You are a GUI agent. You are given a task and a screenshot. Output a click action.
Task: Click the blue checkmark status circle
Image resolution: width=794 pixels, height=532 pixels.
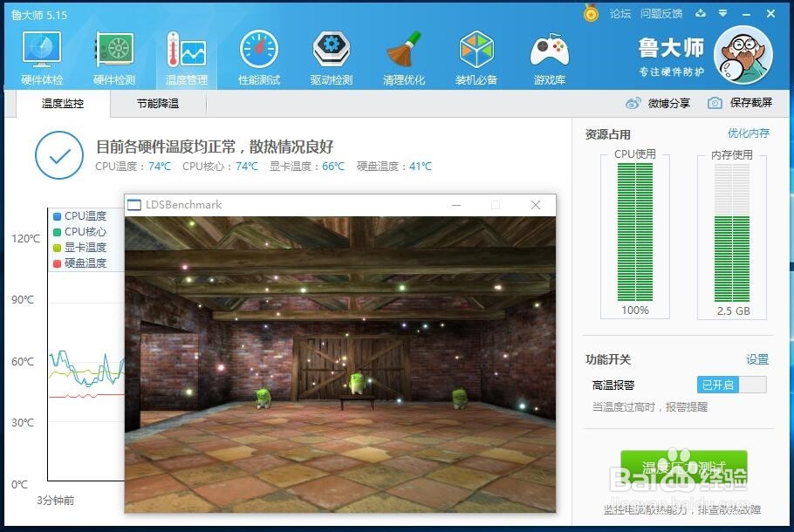[59, 155]
